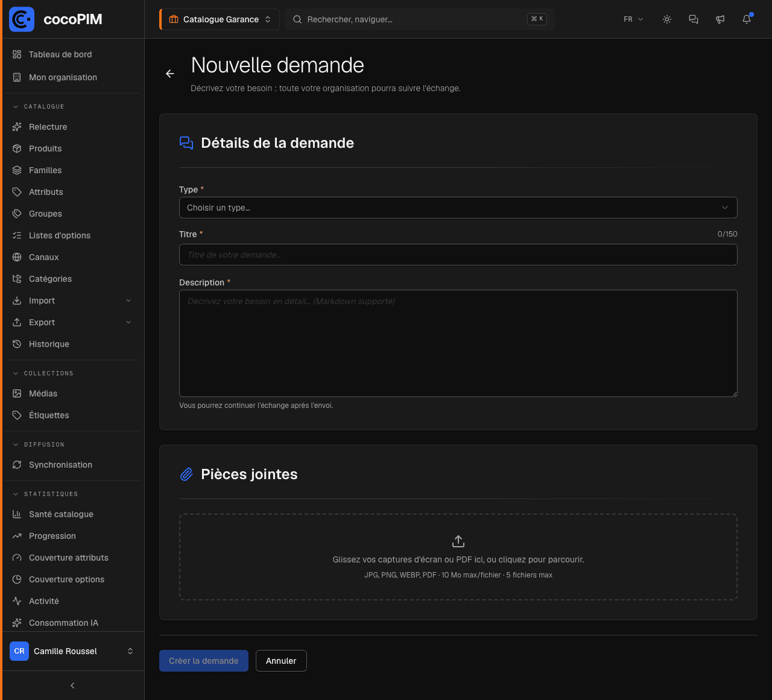This screenshot has width=772, height=700.
Task: Click the Produits box icon
Action: 17,148
